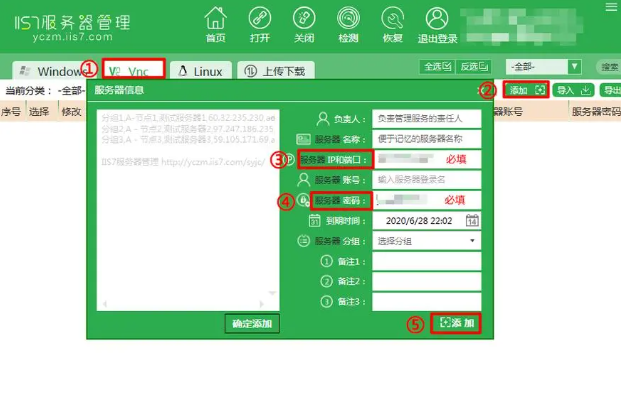Click text area left scroll arrow
The width and height of the screenshot is (621, 414).
click(x=105, y=304)
